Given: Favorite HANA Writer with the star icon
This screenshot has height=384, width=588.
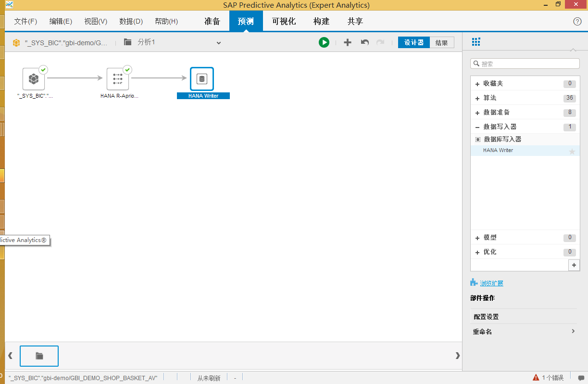Looking at the screenshot, I should pos(572,152).
